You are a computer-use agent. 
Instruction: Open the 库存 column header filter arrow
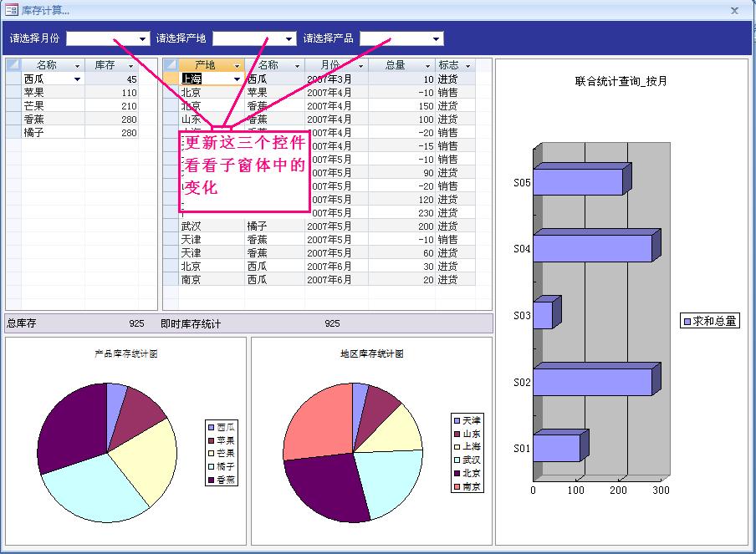130,65
